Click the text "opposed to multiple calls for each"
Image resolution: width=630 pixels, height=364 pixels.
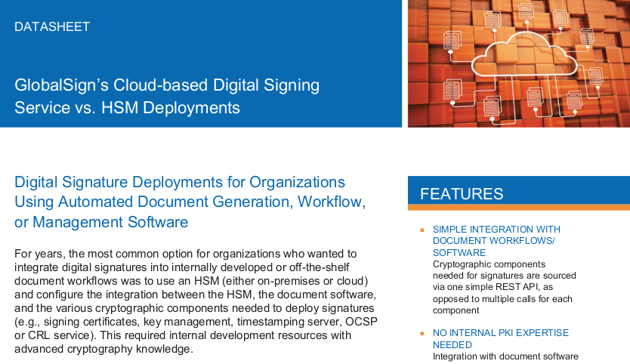click(x=502, y=299)
